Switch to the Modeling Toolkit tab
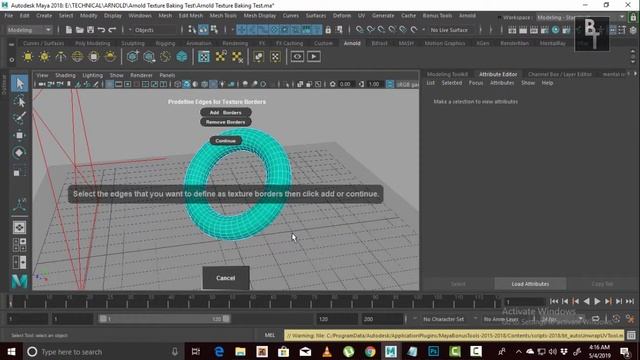Viewport: 640px width, 360px height. 447,74
